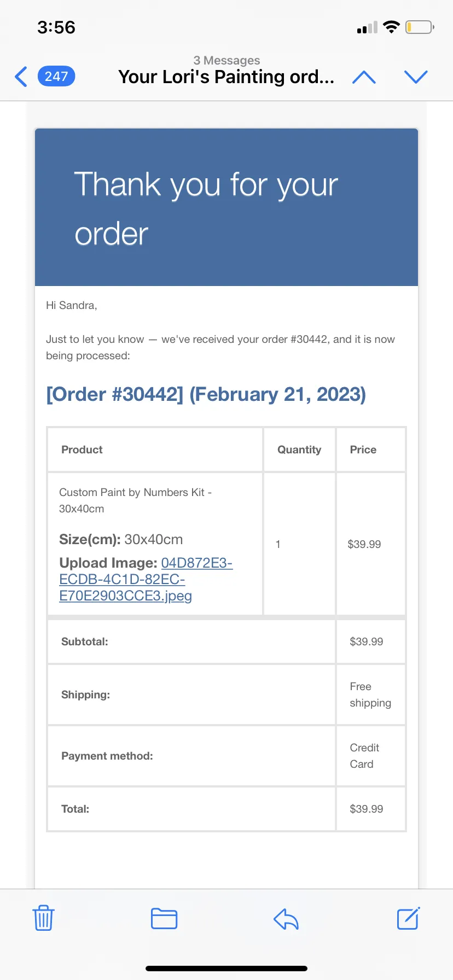Compose new message with pencil icon
Viewport: 453px width, 980px height.
point(408,918)
